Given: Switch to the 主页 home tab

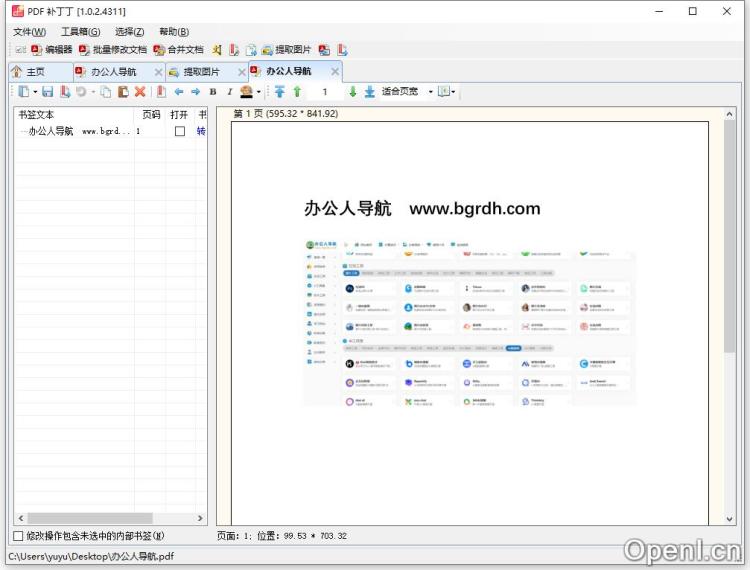Looking at the screenshot, I should (41, 72).
